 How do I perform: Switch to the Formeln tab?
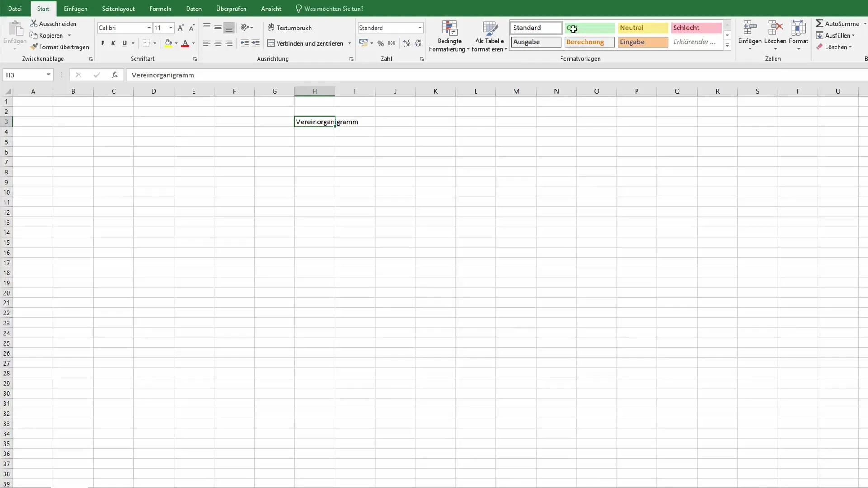(160, 9)
